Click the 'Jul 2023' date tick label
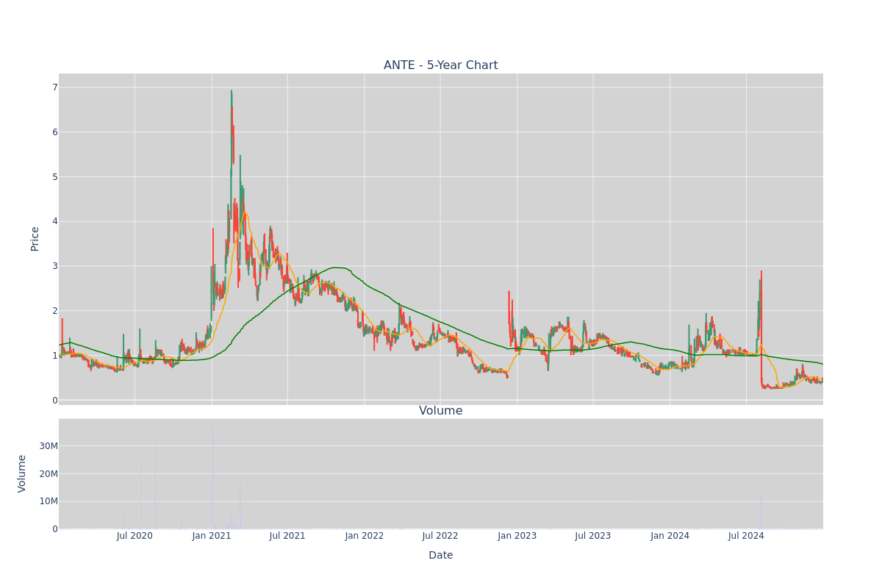Viewport: 882px width, 588px height. point(593,536)
